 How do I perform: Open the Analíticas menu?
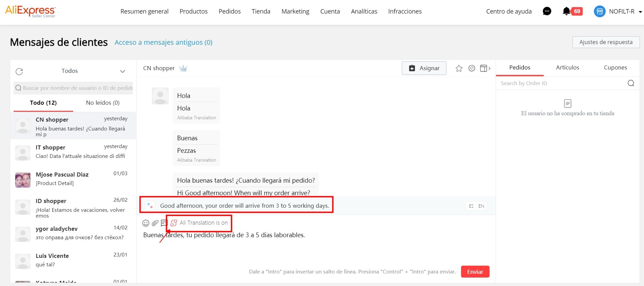[x=364, y=11]
